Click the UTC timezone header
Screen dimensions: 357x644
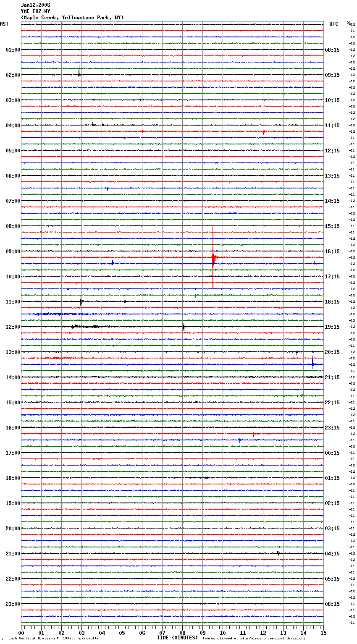pos(333,24)
